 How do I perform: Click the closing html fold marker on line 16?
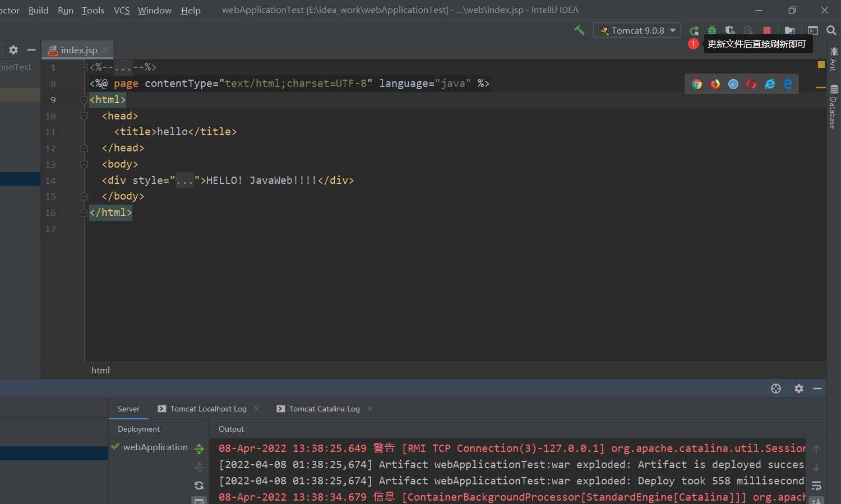click(x=84, y=212)
